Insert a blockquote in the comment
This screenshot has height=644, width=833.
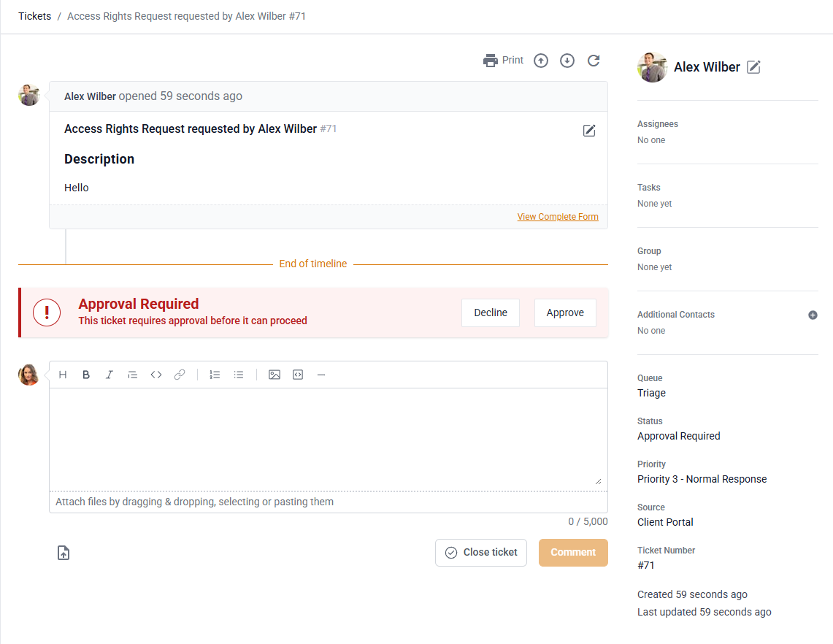tap(132, 375)
